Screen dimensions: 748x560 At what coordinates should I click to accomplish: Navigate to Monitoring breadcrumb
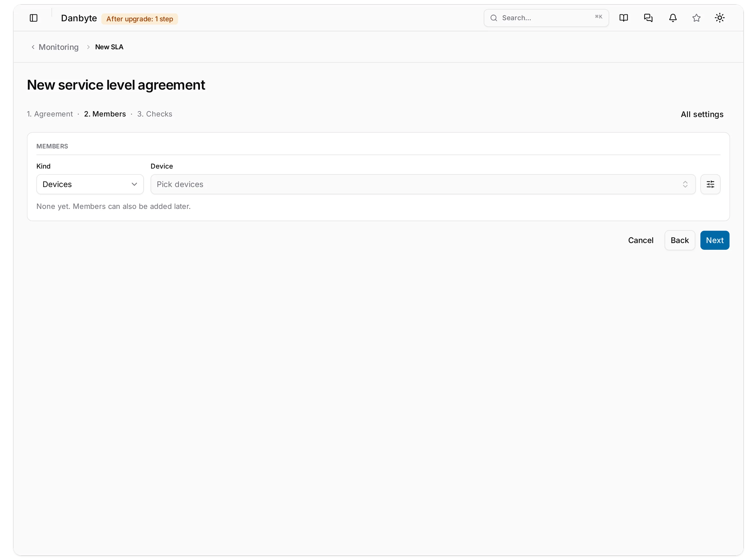coord(58,47)
